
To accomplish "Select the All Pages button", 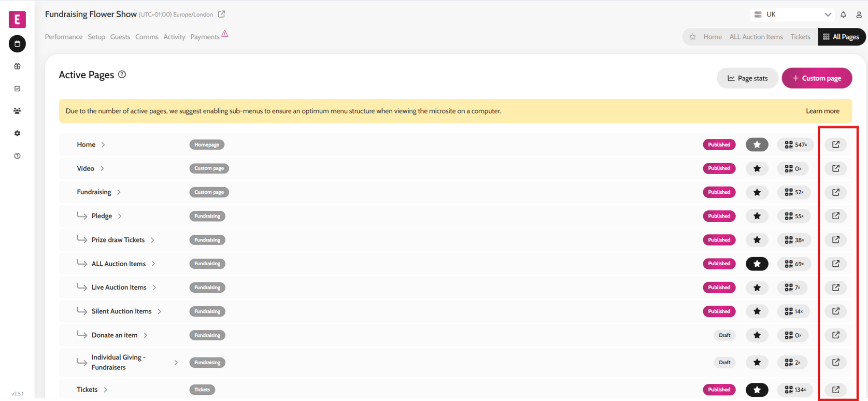I will point(842,37).
